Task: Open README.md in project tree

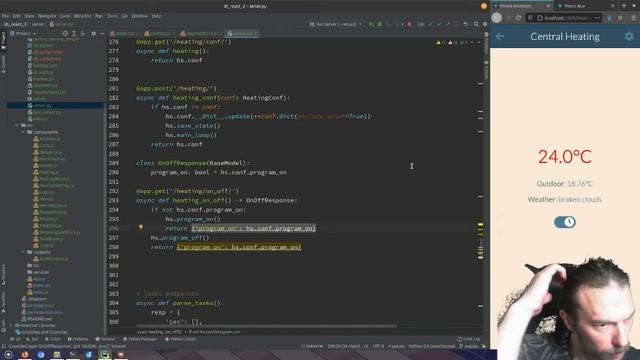Action: point(37,319)
